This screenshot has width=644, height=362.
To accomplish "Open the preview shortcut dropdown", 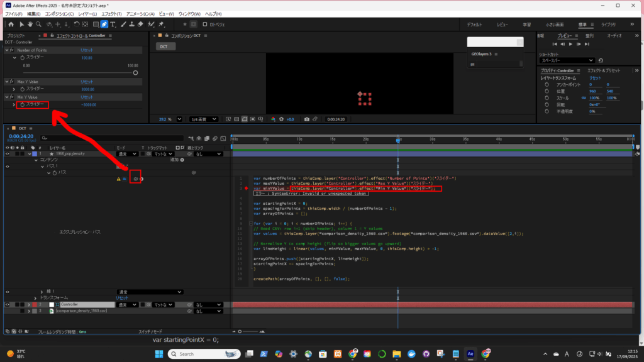I will 566,60.
